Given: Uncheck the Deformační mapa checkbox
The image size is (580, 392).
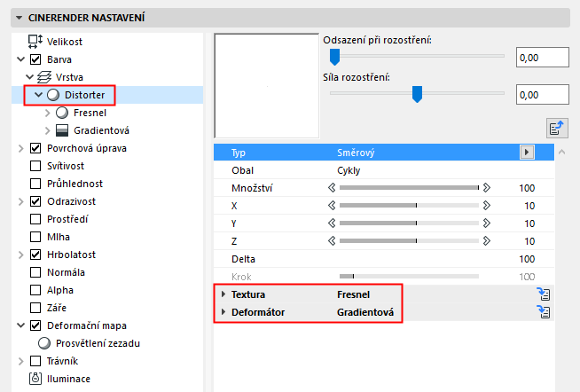Looking at the screenshot, I should 35,325.
